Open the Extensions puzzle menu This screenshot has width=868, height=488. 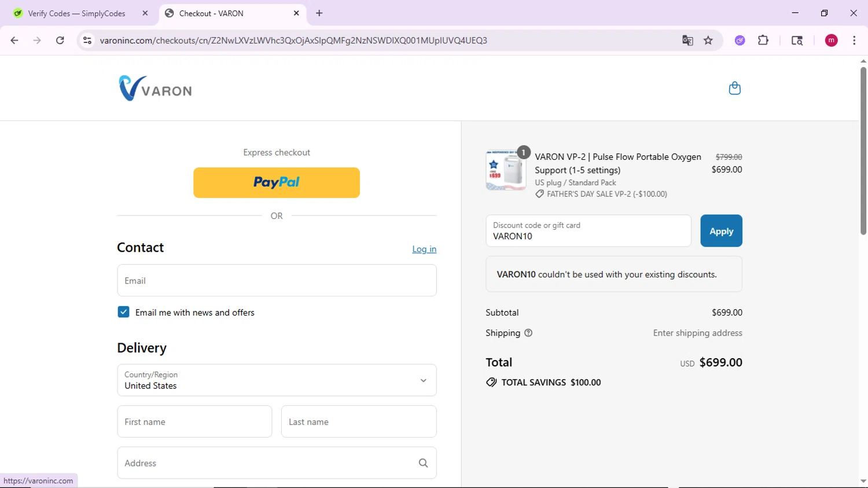pyautogui.click(x=763, y=41)
